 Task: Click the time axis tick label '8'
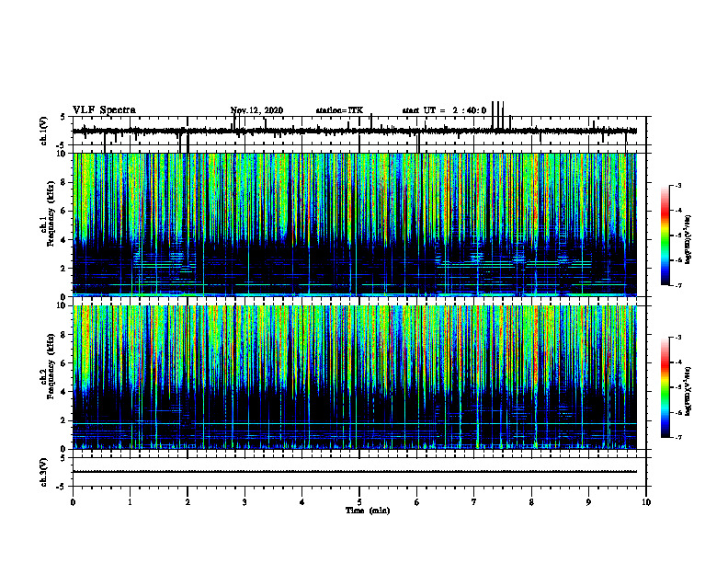(531, 502)
